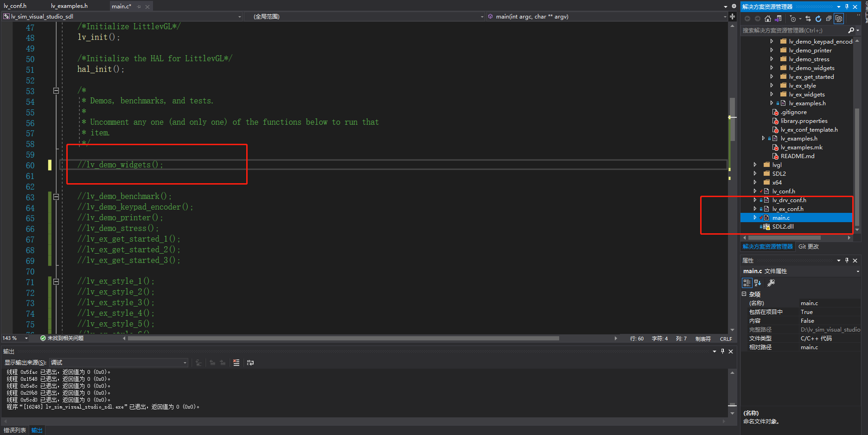868x435 pixels.
Task: Click the search magnifier in Solution Explorer
Action: coord(851,30)
